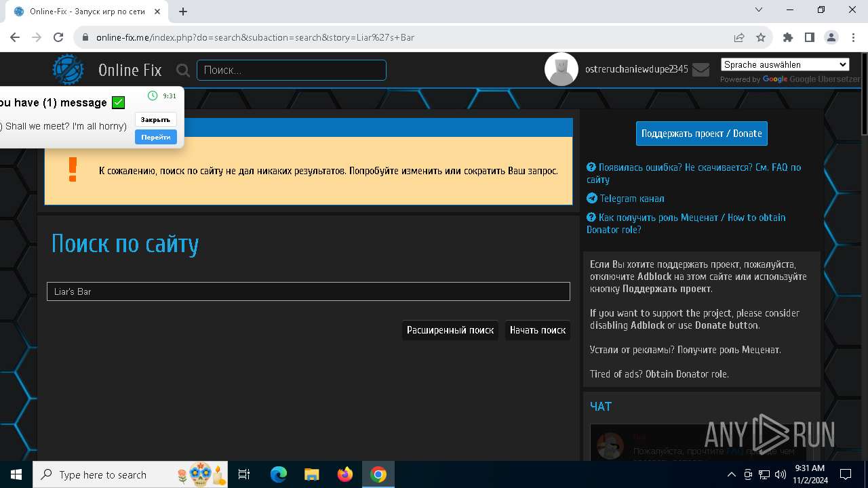Click the Поиск по сайту heading
Image resolution: width=868 pixels, height=488 pixels.
pyautogui.click(x=125, y=244)
